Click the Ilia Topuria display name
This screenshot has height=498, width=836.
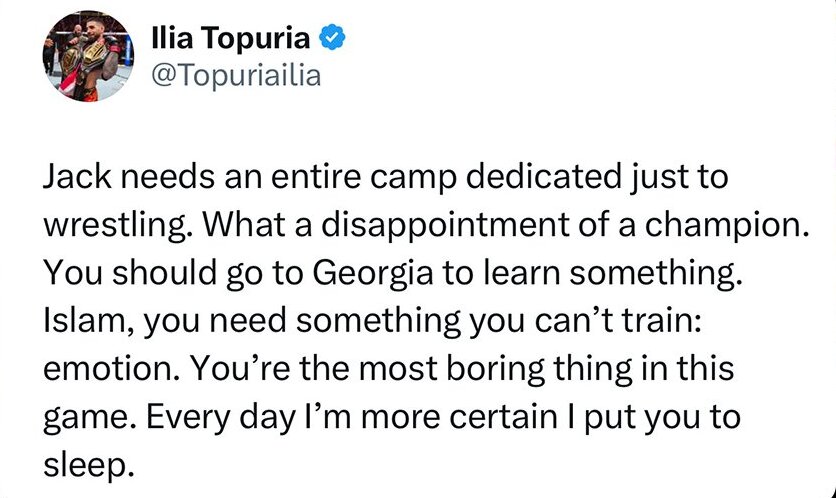(x=230, y=38)
